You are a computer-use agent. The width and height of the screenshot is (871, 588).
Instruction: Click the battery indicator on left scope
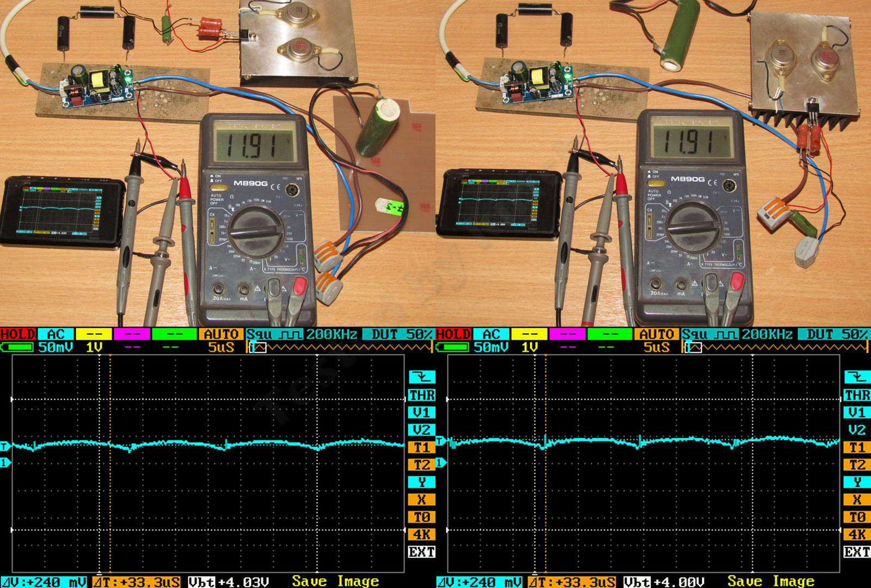[17, 347]
